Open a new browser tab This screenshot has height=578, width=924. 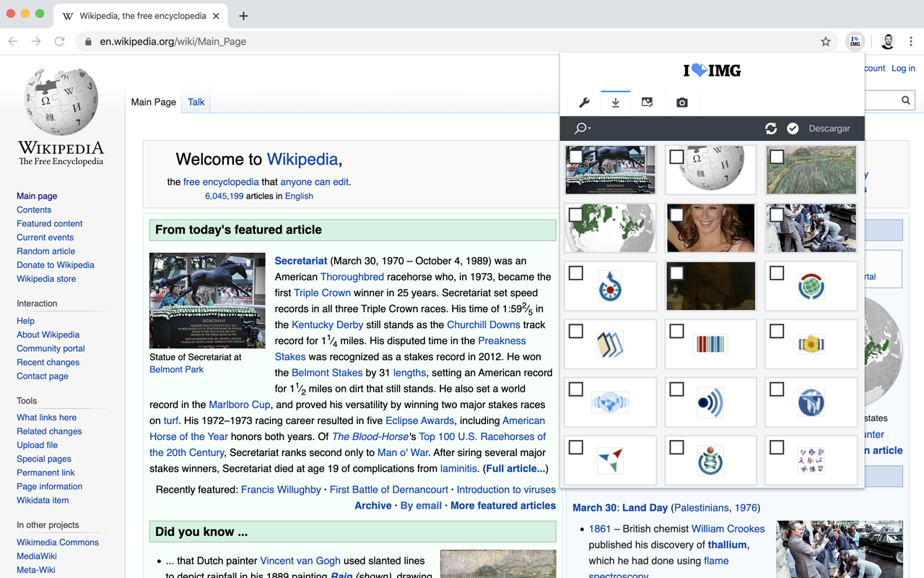[243, 16]
